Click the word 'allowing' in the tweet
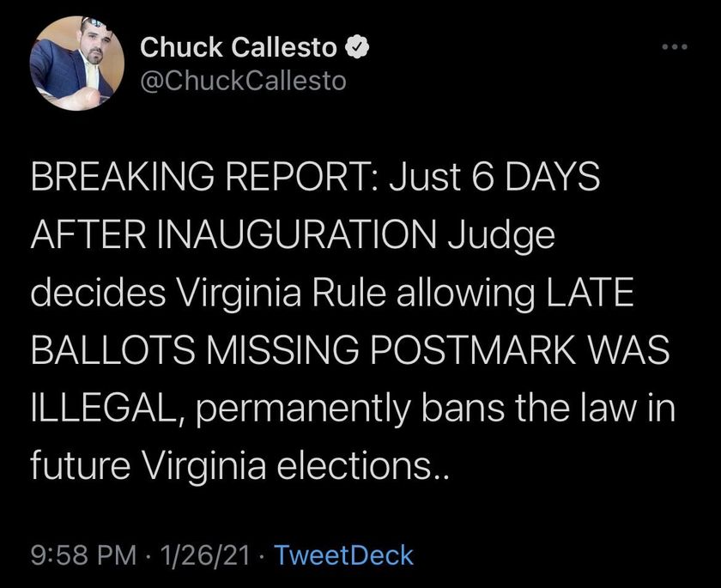Screen dimensions: 721x588 465,294
